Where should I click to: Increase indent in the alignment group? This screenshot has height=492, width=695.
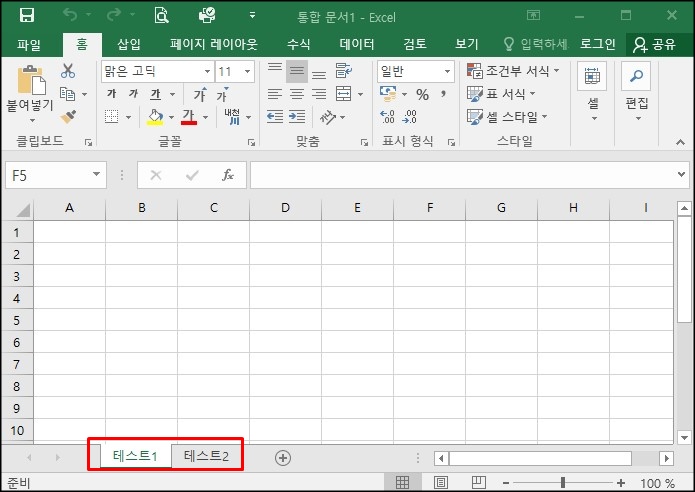pos(297,117)
